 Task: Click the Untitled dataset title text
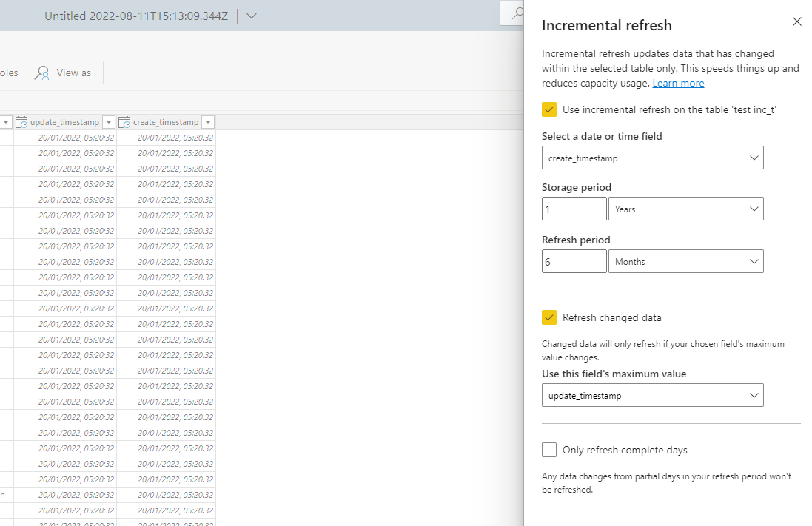136,16
